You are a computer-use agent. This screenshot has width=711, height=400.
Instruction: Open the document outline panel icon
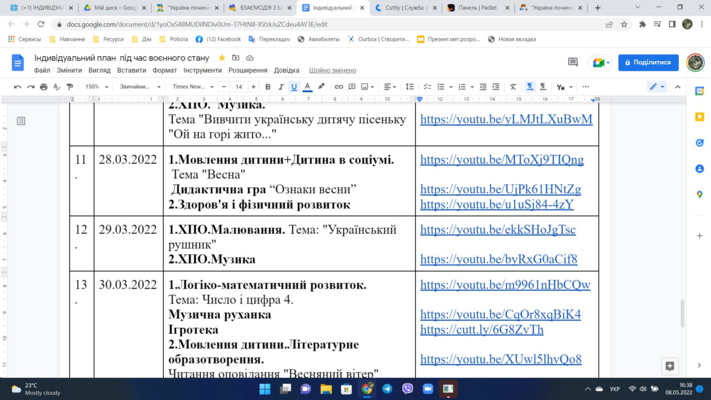point(21,121)
